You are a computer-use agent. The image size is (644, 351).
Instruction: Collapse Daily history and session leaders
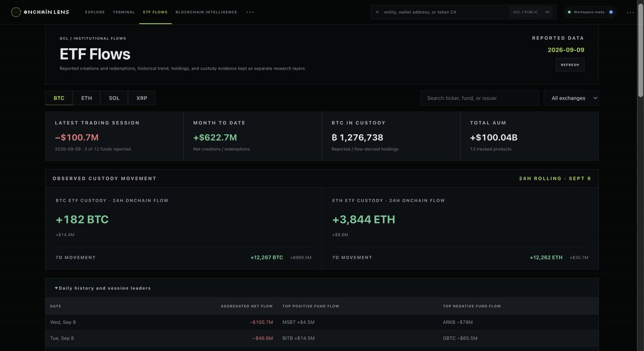103,288
